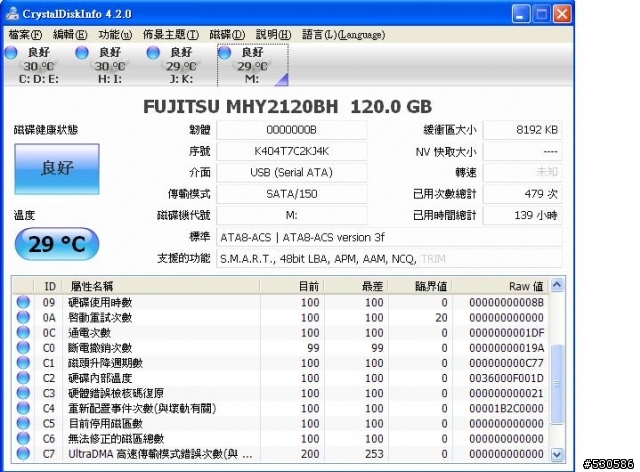Click the serial number K404T7C2KJ4K field

point(291,151)
